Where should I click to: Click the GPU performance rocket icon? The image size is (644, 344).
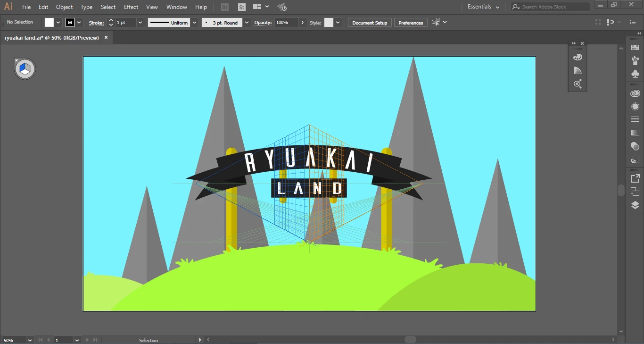click(281, 7)
